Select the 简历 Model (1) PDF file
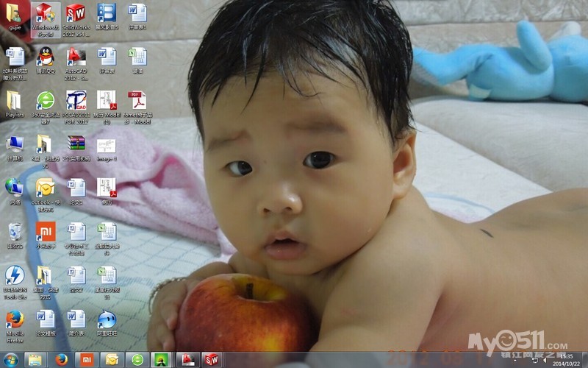 click(107, 107)
